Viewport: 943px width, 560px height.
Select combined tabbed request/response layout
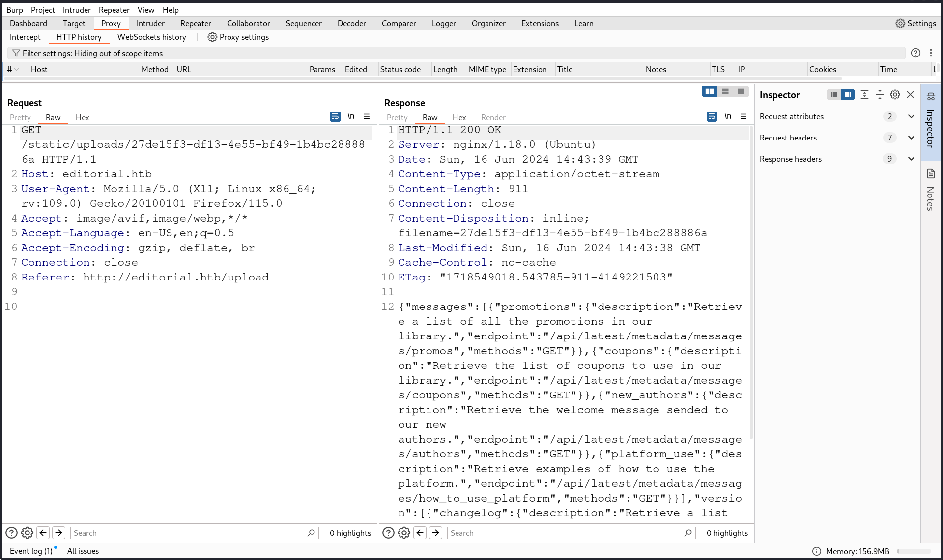(x=741, y=91)
